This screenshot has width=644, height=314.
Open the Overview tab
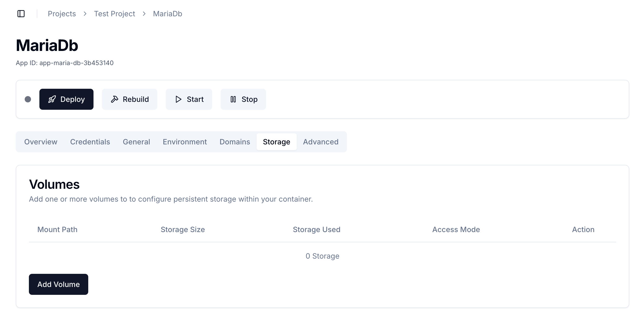41,142
